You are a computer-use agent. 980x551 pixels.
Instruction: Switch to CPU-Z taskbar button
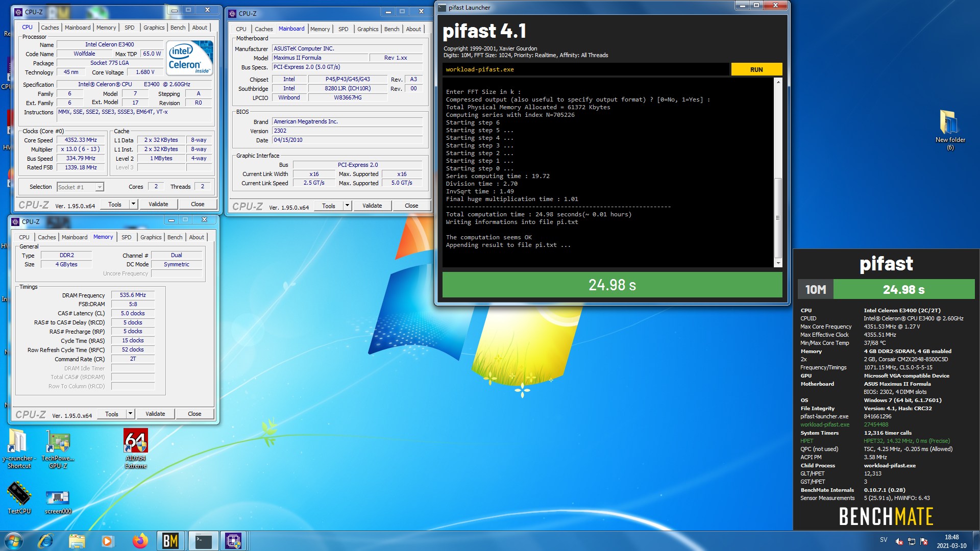tap(233, 541)
